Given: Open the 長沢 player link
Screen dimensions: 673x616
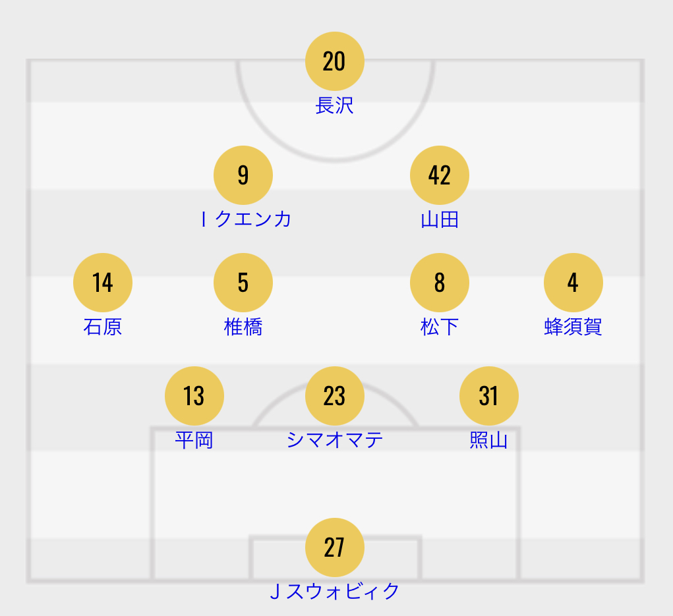Looking at the screenshot, I should click(334, 105).
